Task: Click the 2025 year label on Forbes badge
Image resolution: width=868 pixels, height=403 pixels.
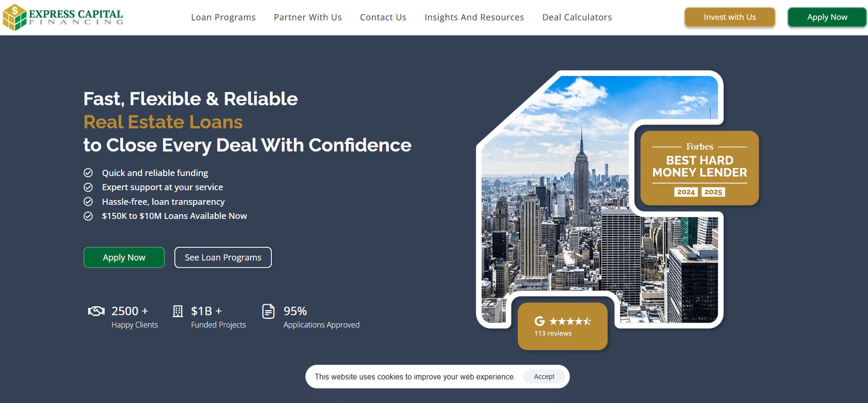Action: (x=713, y=192)
